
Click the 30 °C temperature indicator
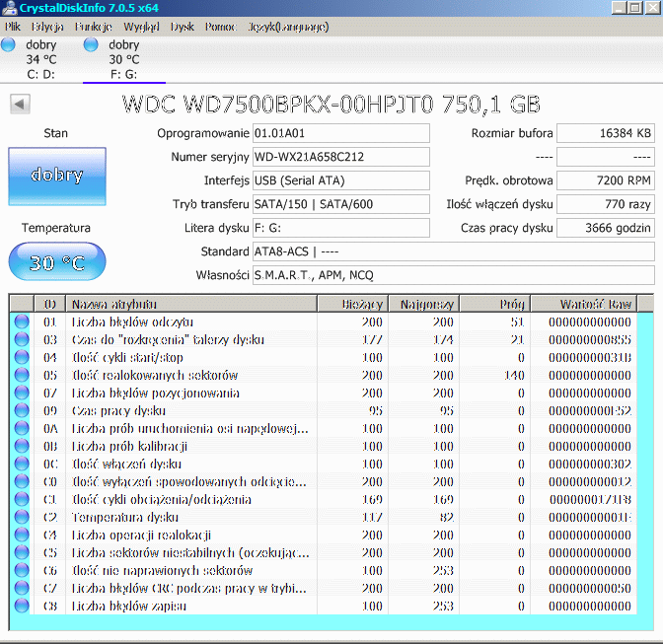click(56, 264)
